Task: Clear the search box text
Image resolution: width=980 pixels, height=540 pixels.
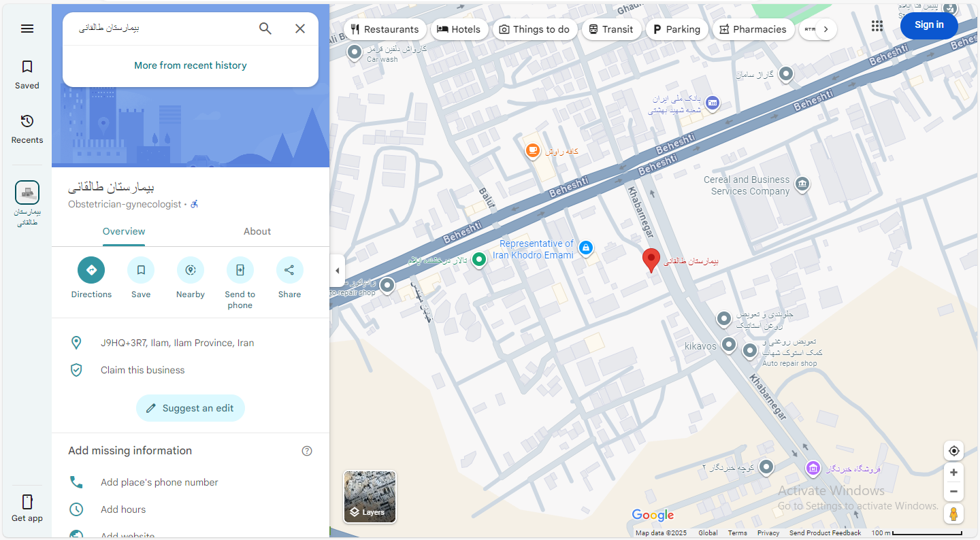Action: (x=300, y=29)
